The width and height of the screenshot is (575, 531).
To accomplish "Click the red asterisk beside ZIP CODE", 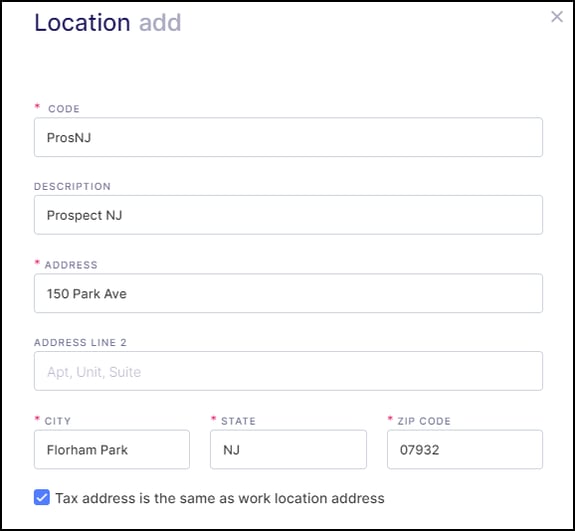I will tap(390, 418).
